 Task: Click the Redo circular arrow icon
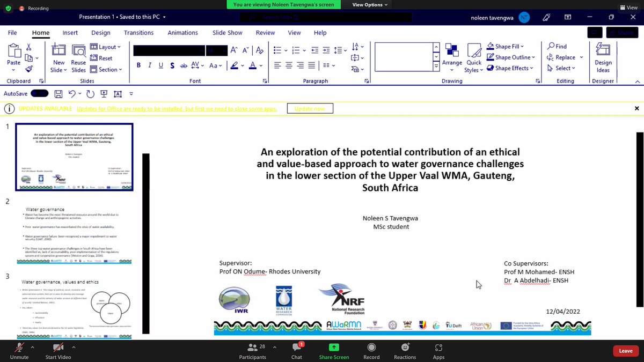[90, 94]
